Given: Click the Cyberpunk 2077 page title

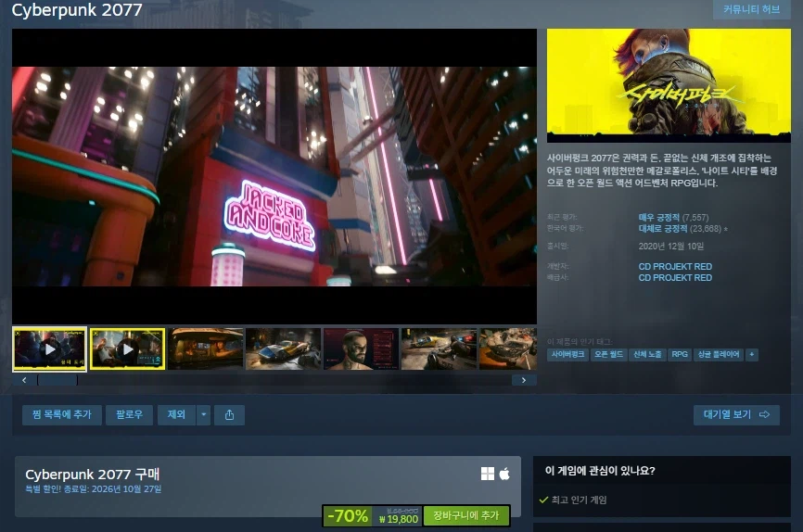Looking at the screenshot, I should point(77,10).
